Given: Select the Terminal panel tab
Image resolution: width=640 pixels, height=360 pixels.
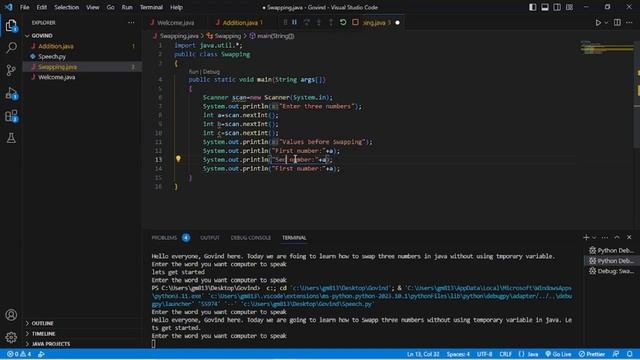Looking at the screenshot, I should (x=294, y=238).
